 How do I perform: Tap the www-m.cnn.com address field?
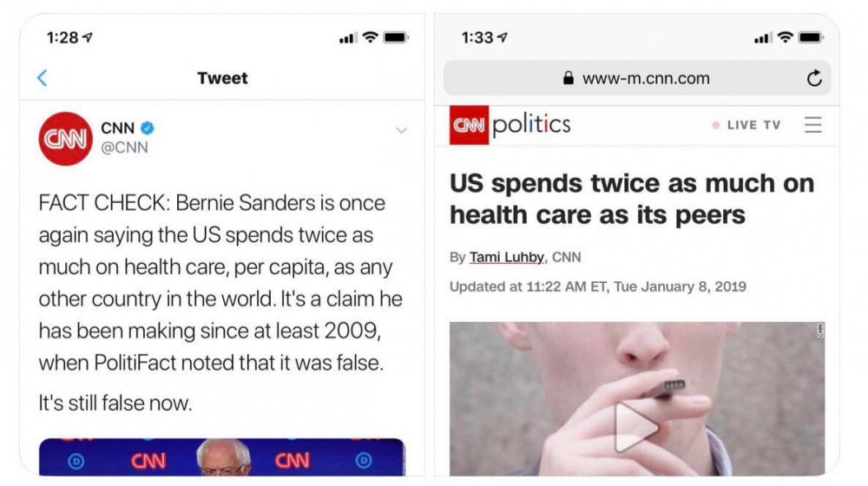pos(645,78)
